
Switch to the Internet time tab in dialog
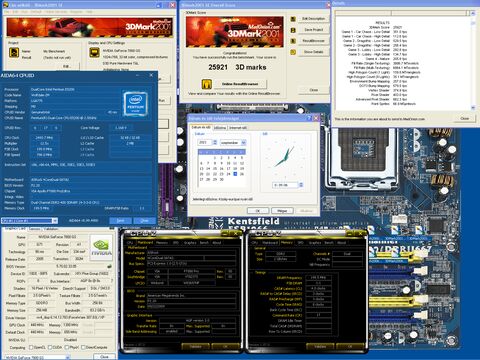click(x=238, y=128)
